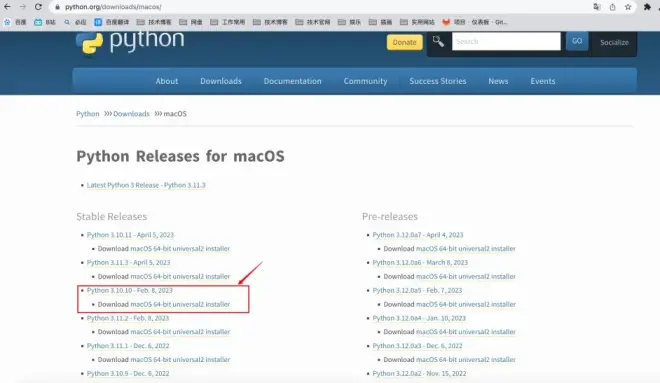The image size is (660, 383).
Task: Download macOS installer under Python 3.12.0a7
Action: point(466,249)
